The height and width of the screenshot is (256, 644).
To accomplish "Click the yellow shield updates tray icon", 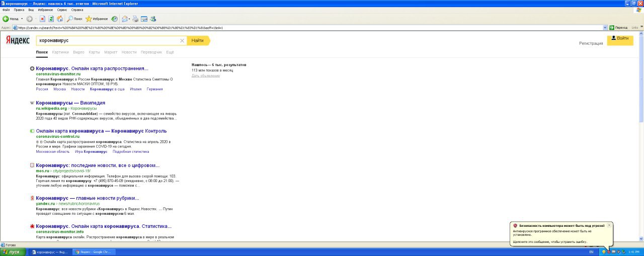I will (x=604, y=252).
